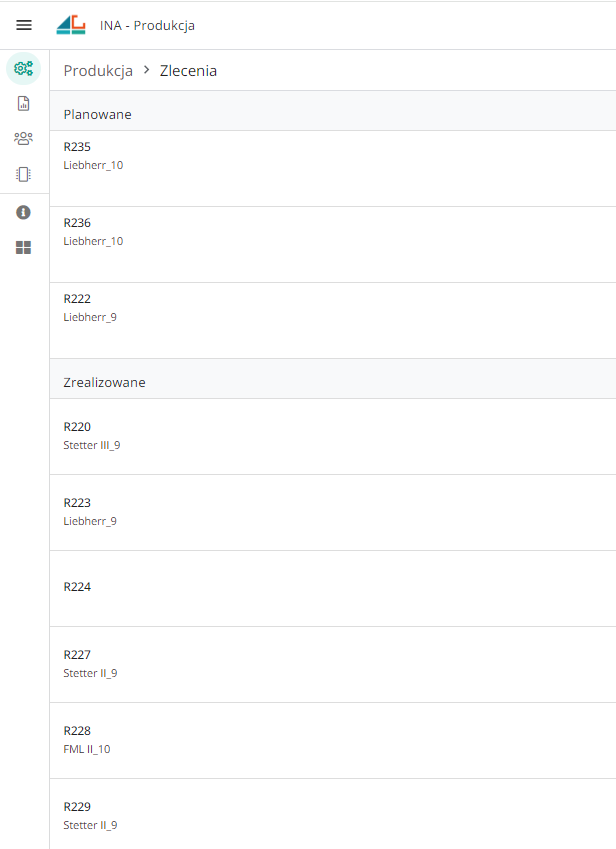Viewport: 616px width, 849px height.
Task: Open planned order R236
Action: tap(332, 244)
